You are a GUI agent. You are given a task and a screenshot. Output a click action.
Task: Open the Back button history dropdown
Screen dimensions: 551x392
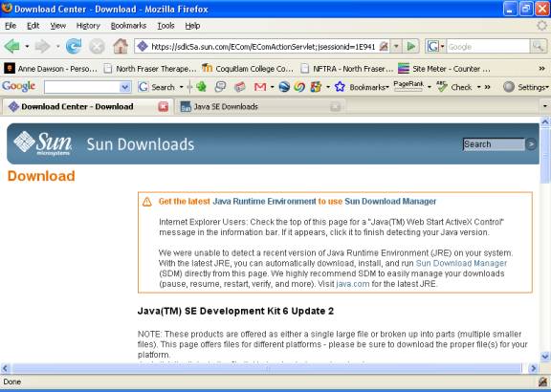[x=27, y=46]
